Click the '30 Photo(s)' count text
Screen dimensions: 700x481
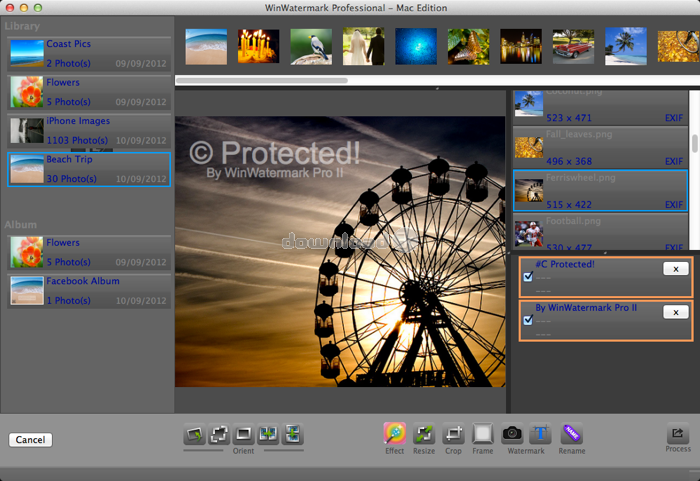(71, 179)
